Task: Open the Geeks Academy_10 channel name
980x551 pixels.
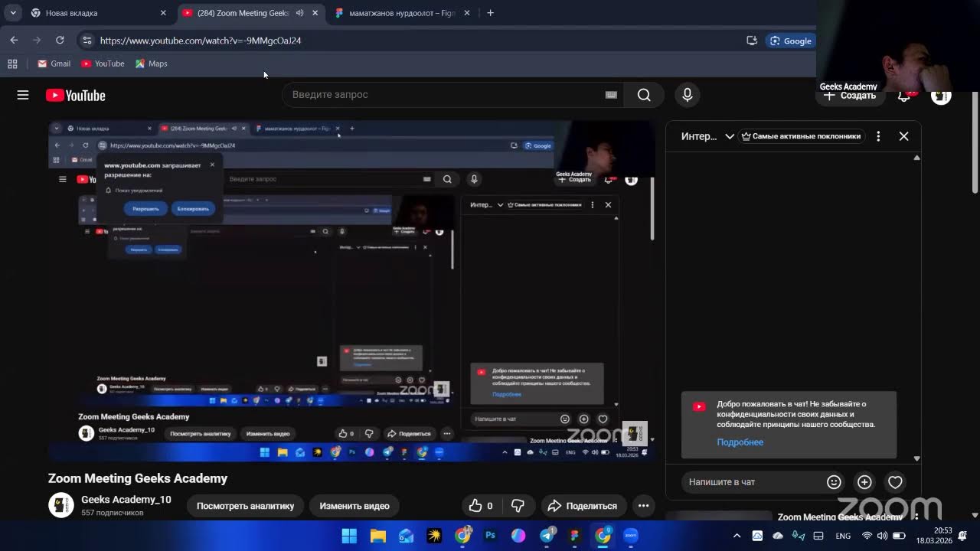Action: click(126, 500)
